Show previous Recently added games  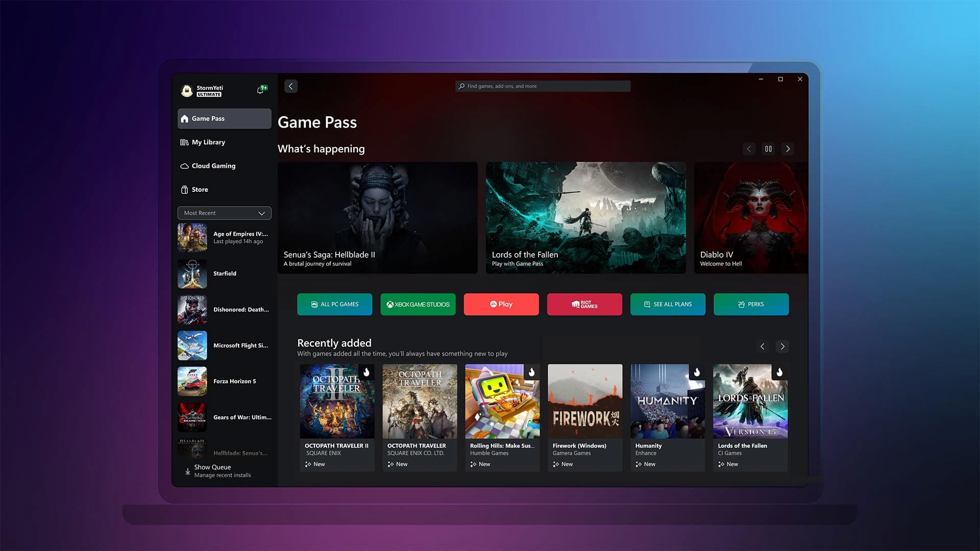(762, 346)
